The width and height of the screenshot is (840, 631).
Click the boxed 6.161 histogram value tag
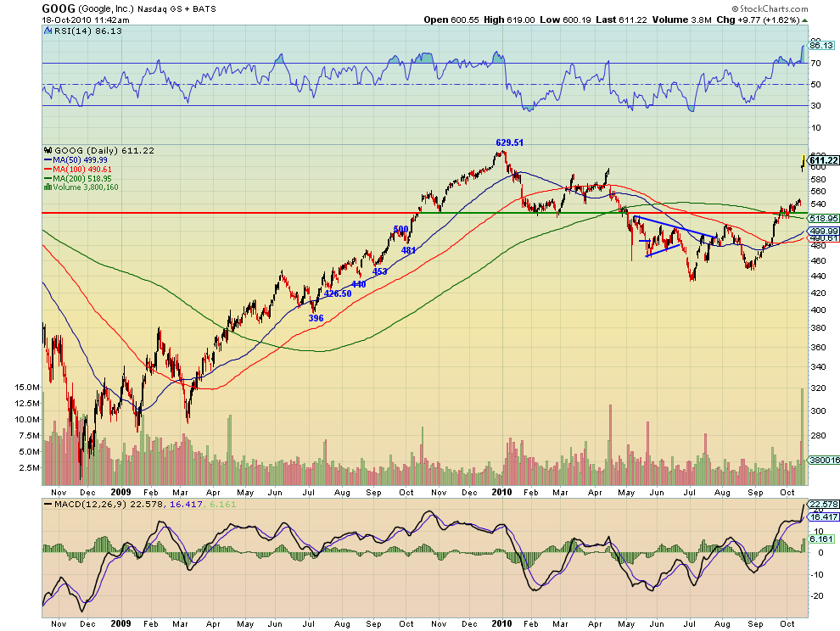[x=822, y=539]
